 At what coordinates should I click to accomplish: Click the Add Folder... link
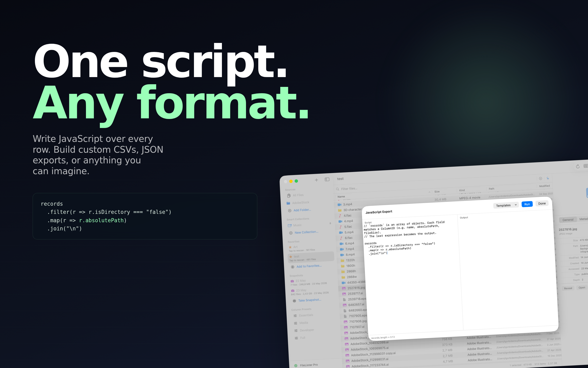(302, 210)
